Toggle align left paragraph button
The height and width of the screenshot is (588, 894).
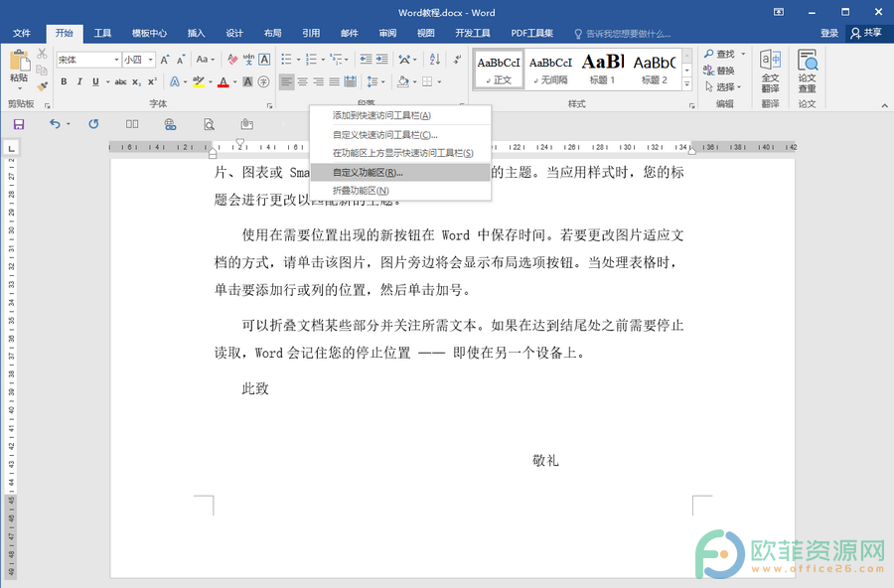click(287, 82)
